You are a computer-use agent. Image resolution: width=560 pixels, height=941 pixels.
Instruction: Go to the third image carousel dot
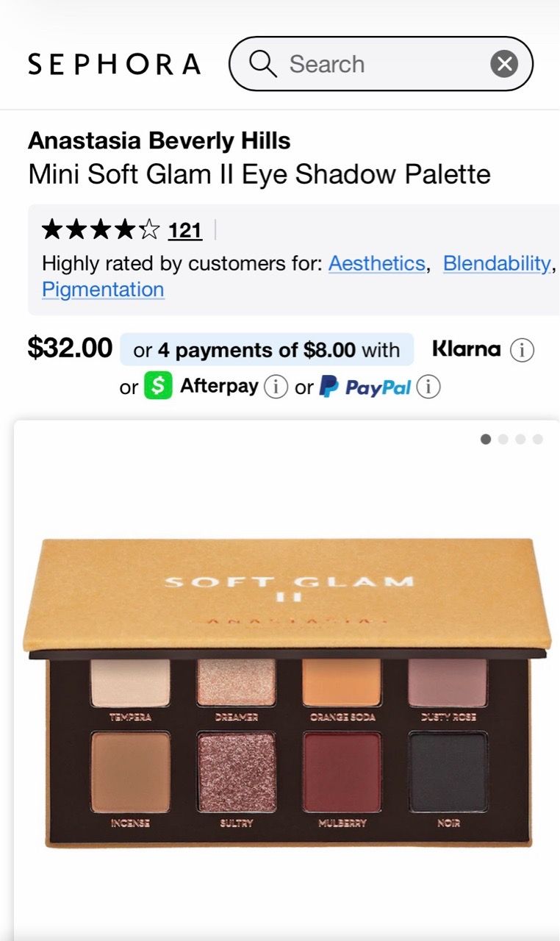pos(520,440)
